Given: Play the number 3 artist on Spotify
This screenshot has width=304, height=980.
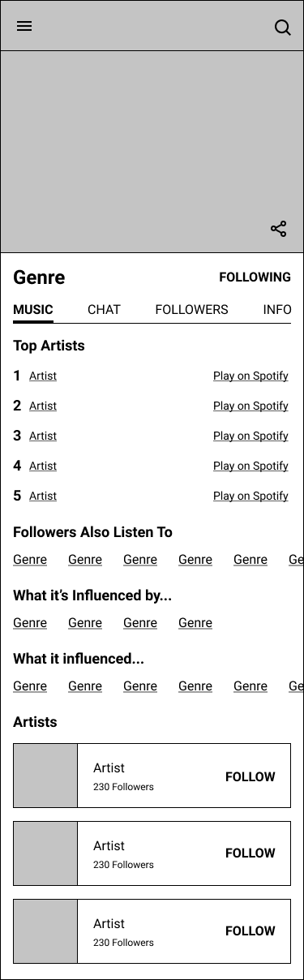Looking at the screenshot, I should click(x=250, y=436).
